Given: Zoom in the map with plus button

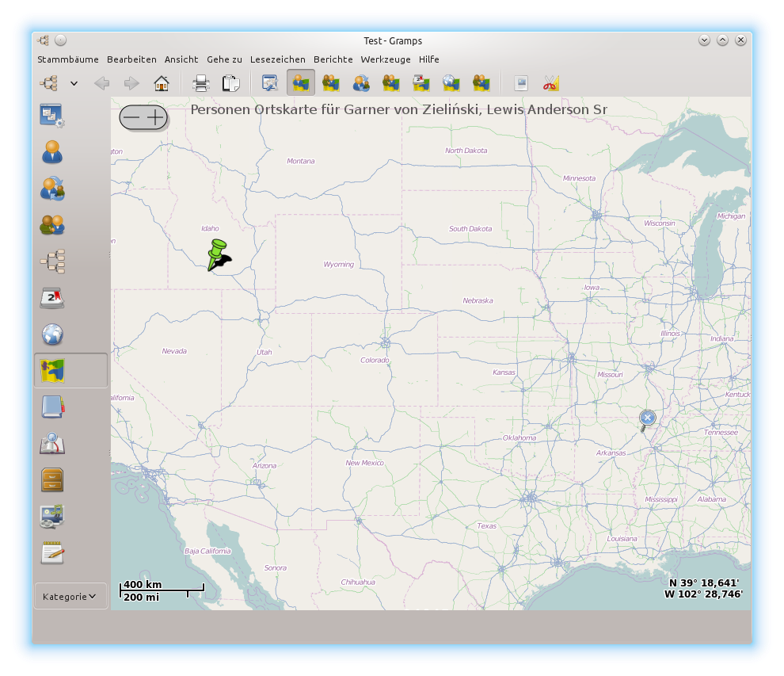Looking at the screenshot, I should (x=156, y=118).
